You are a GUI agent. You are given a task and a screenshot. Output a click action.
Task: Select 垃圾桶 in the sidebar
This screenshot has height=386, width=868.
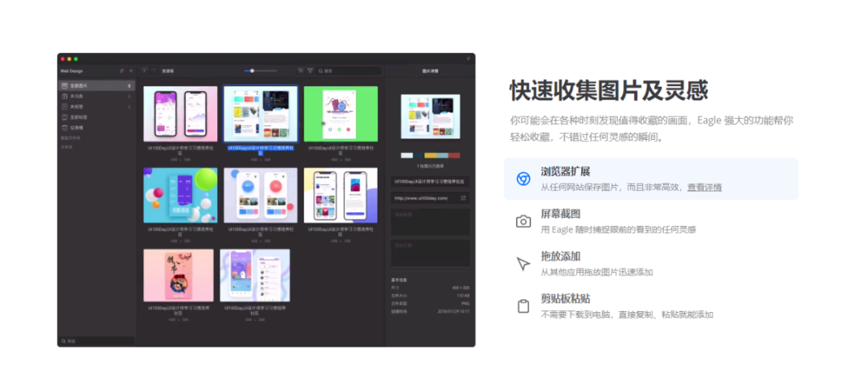97,127
